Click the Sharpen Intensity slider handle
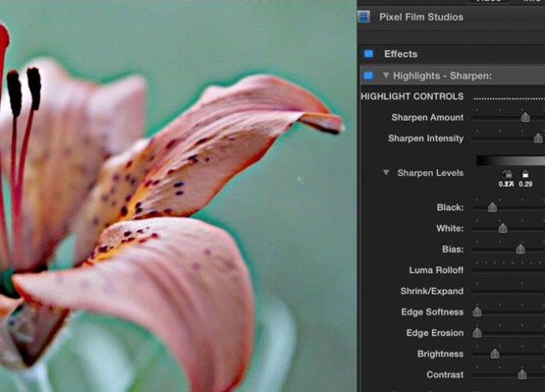 [538, 139]
